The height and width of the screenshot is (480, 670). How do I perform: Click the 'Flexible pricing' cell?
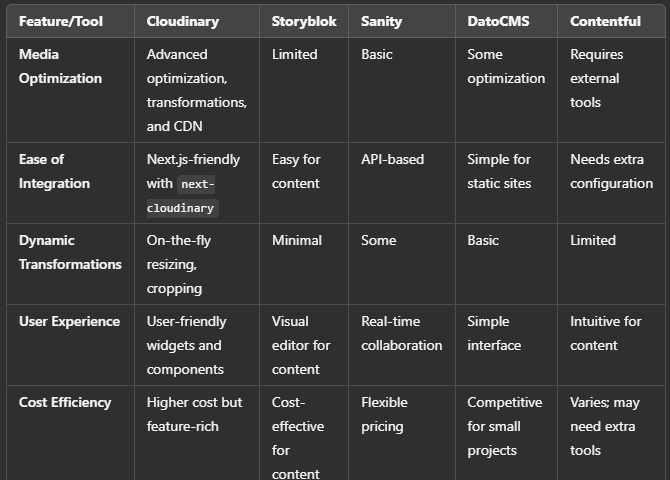[x=384, y=414]
